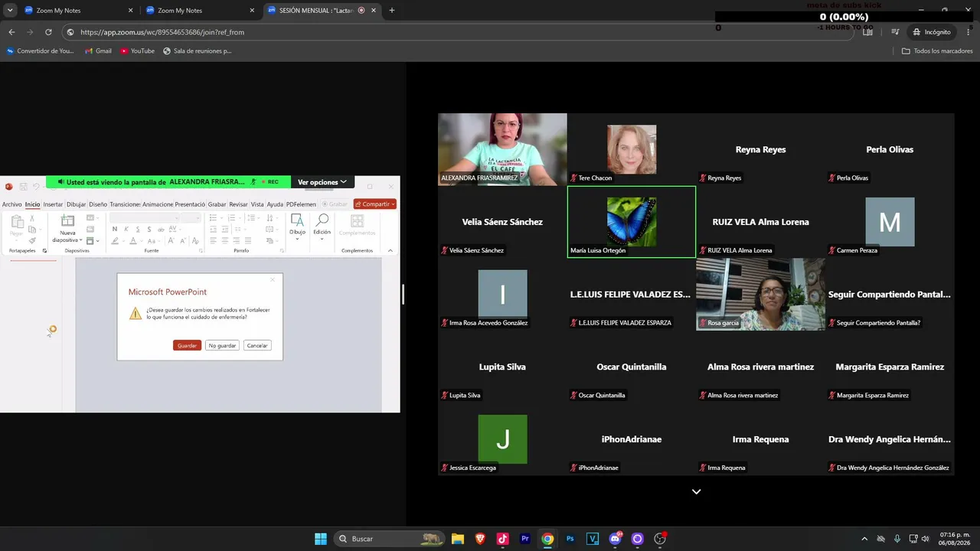This screenshot has height=551, width=980.
Task: Open Premiere Pro from the taskbar
Action: pos(525,539)
